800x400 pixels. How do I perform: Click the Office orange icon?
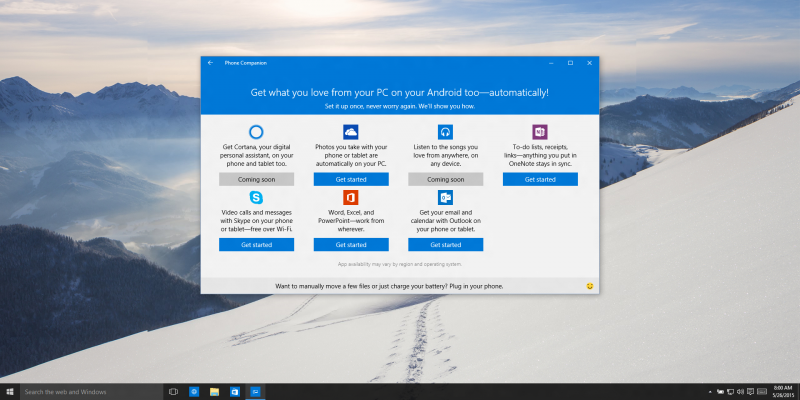tap(351, 197)
